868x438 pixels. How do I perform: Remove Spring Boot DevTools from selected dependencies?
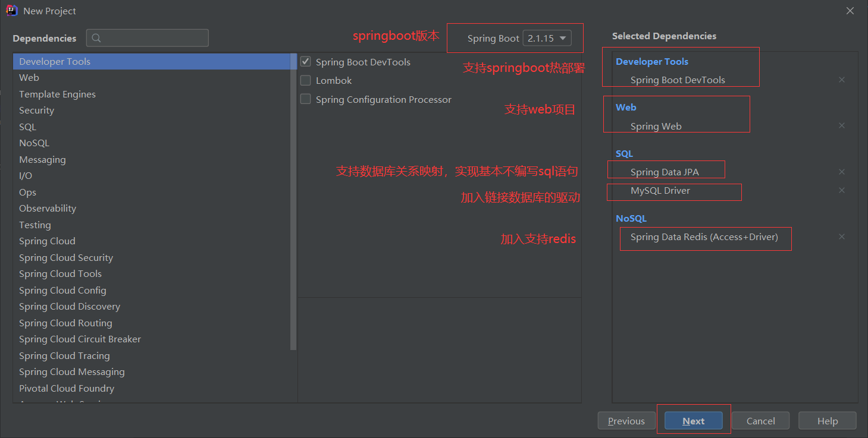(842, 80)
